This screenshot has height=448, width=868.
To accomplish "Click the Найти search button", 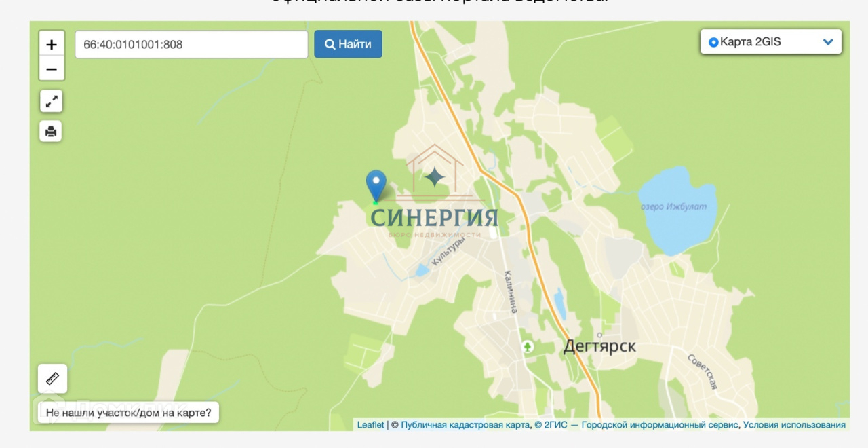I will [x=348, y=44].
